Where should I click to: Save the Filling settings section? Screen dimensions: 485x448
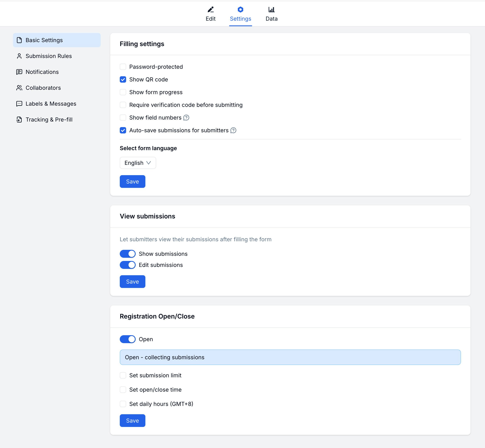click(x=132, y=182)
